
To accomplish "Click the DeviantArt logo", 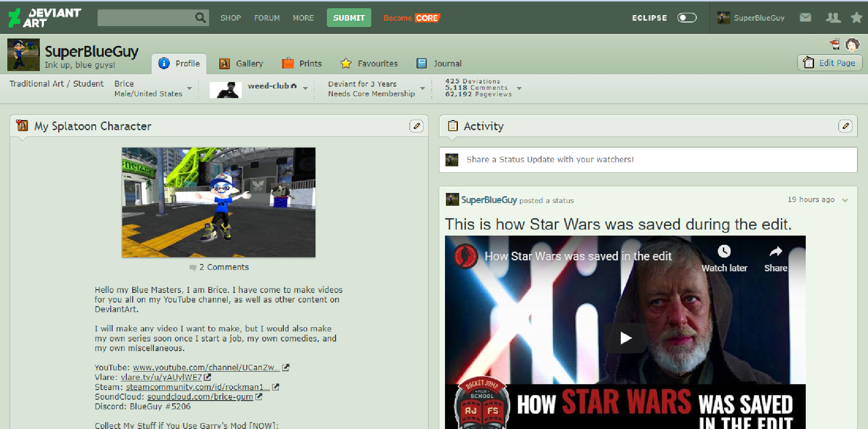I will tap(44, 18).
